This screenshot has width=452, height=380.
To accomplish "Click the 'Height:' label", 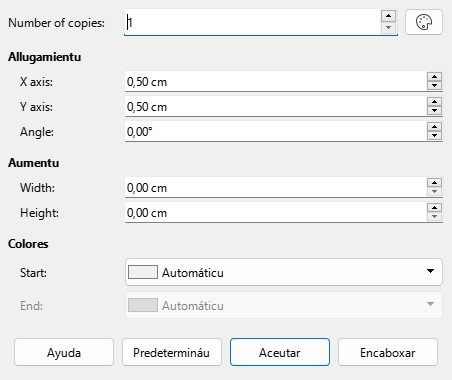I will tap(39, 213).
